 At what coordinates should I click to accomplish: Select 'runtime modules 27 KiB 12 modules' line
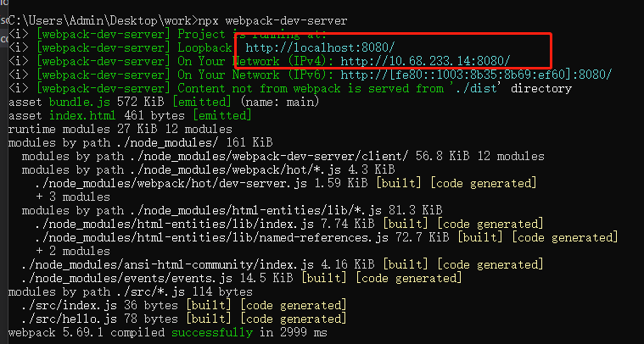point(120,129)
